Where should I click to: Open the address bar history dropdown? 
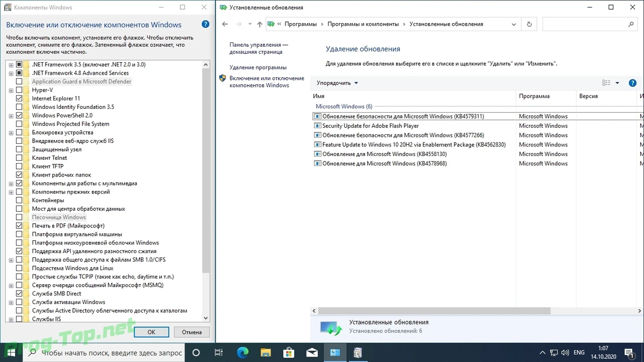coord(514,24)
